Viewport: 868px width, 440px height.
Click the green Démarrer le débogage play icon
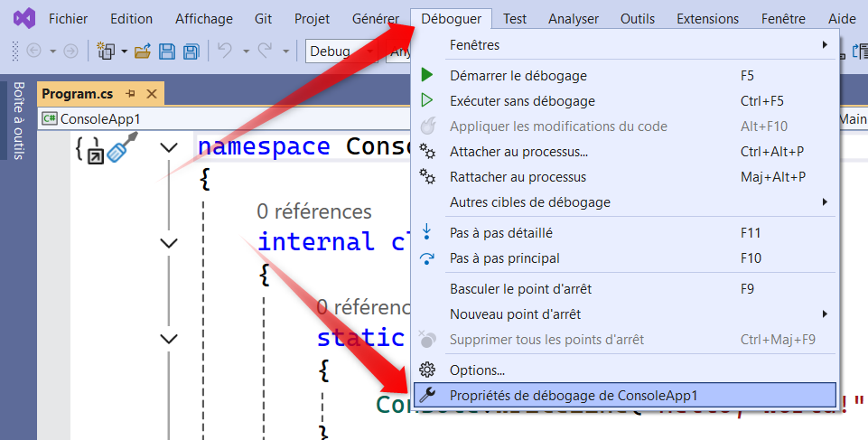pyautogui.click(x=428, y=76)
